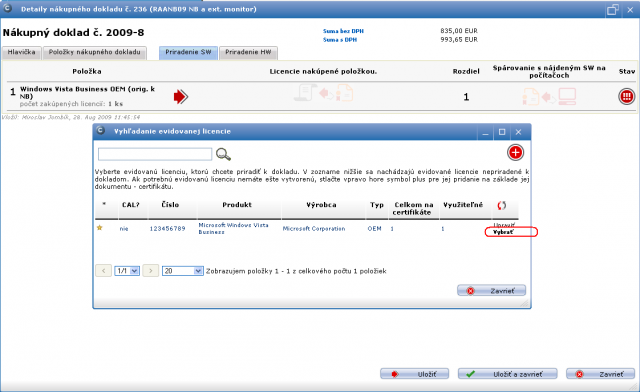Click the Nákupný doklad č. 2009-8 heading
Viewport: 640px width, 392px height.
tap(73, 33)
